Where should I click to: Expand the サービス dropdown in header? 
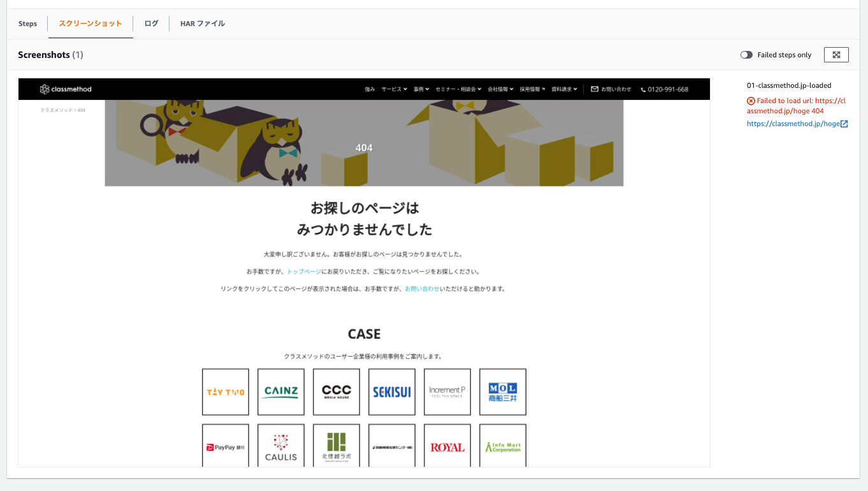tap(394, 89)
